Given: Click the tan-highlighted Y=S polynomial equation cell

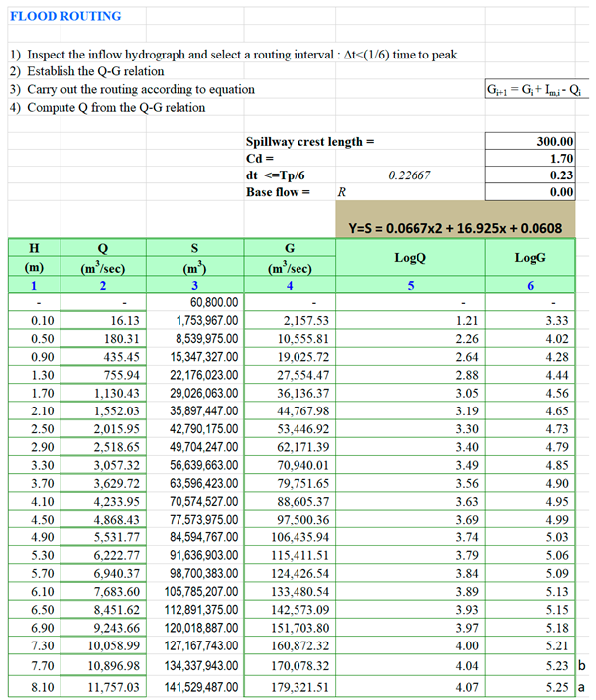Looking at the screenshot, I should (x=456, y=228).
